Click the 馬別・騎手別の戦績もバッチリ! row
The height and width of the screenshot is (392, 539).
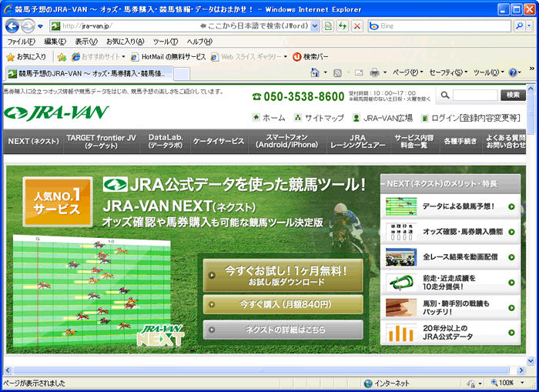pos(450,308)
